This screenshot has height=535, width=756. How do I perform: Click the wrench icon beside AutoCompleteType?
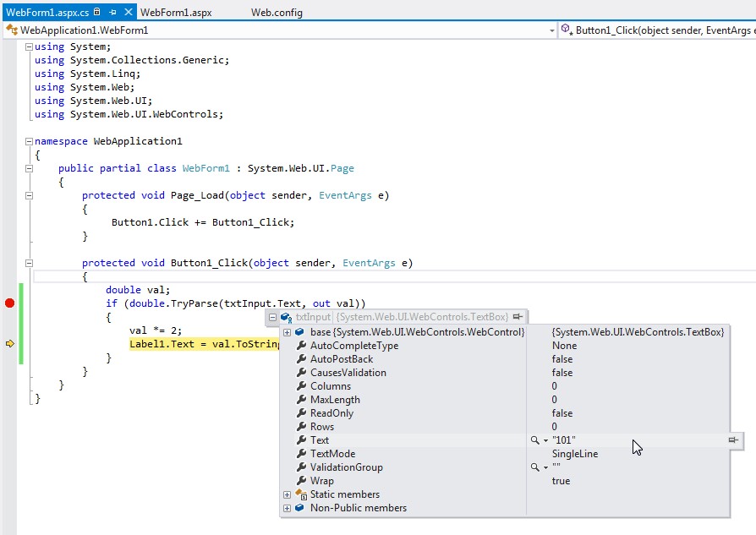pos(301,346)
